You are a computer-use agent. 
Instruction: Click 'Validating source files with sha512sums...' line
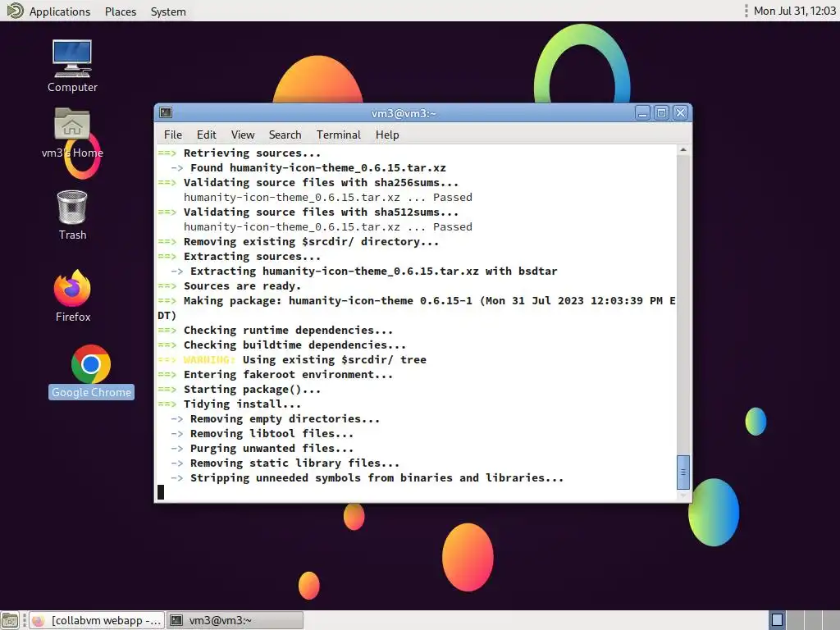(308, 212)
